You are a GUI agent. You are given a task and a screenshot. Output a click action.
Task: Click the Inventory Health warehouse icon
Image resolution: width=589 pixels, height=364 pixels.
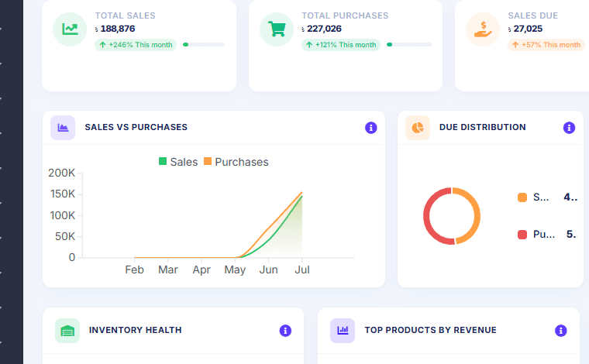point(67,331)
